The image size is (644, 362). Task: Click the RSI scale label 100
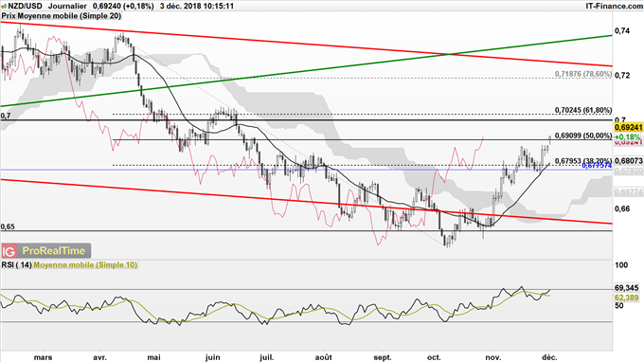621,265
